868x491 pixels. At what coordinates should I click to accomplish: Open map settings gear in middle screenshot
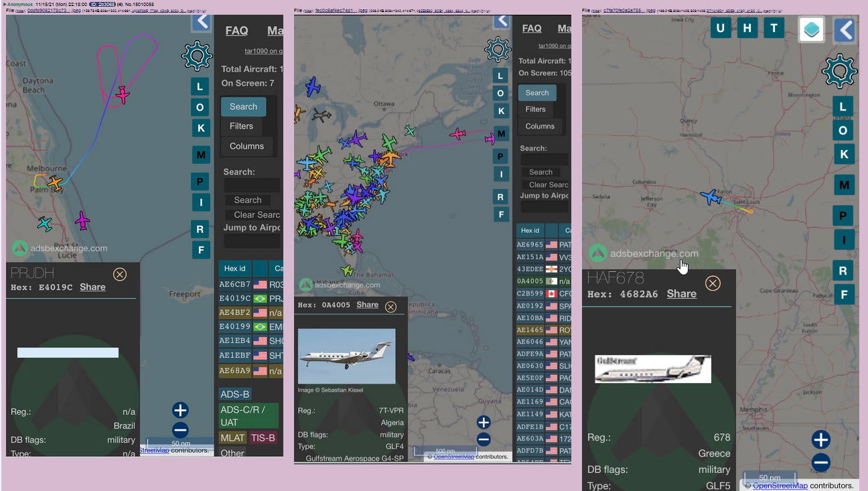[498, 49]
